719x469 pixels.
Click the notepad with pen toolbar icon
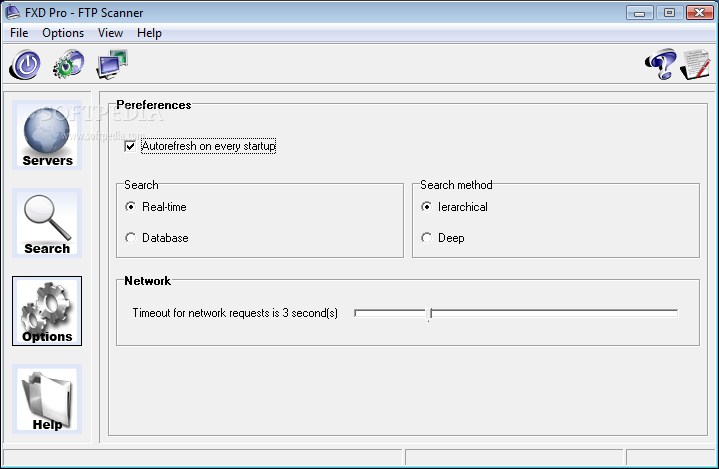tap(695, 64)
